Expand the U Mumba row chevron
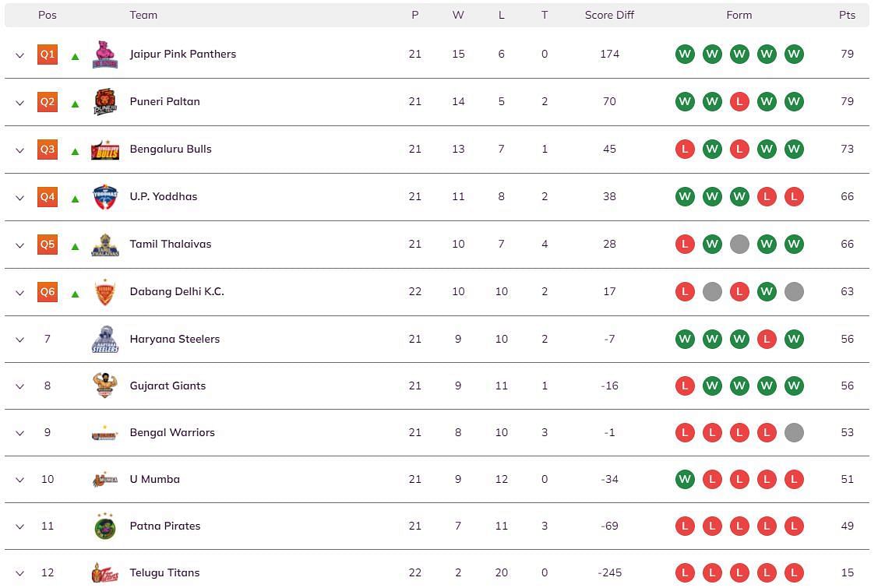 (x=19, y=480)
